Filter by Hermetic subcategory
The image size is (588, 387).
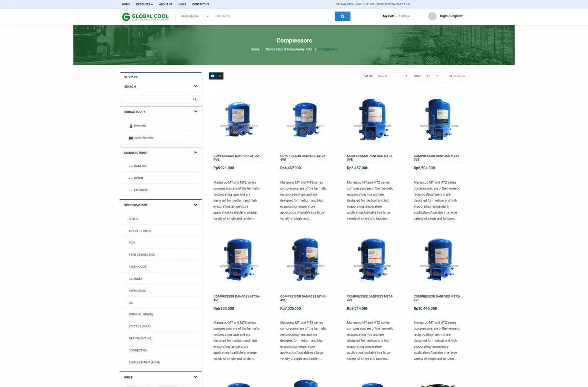click(x=140, y=126)
